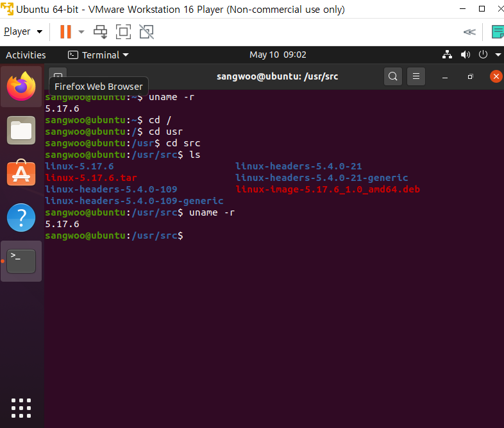504x428 pixels.
Task: Maximize the VMware Player window
Action: (482, 9)
